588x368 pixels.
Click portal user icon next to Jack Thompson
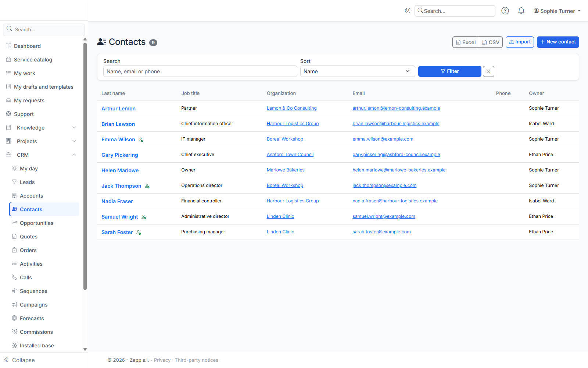(x=147, y=186)
